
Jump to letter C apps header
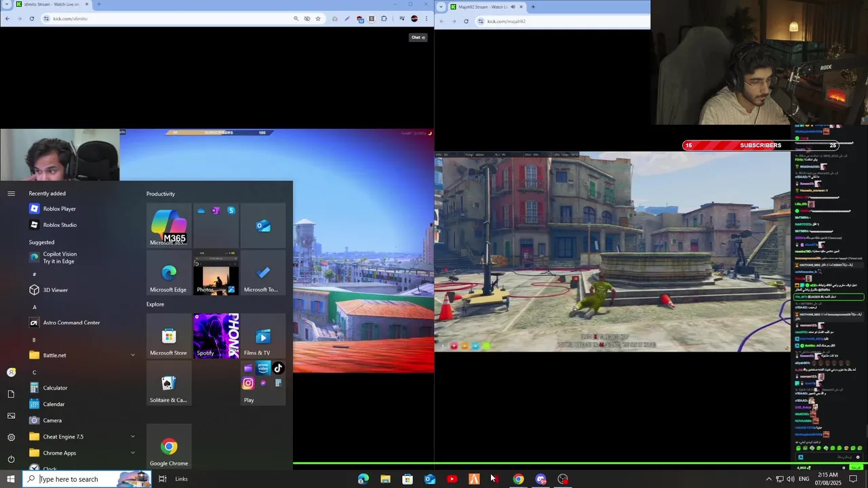35,372
